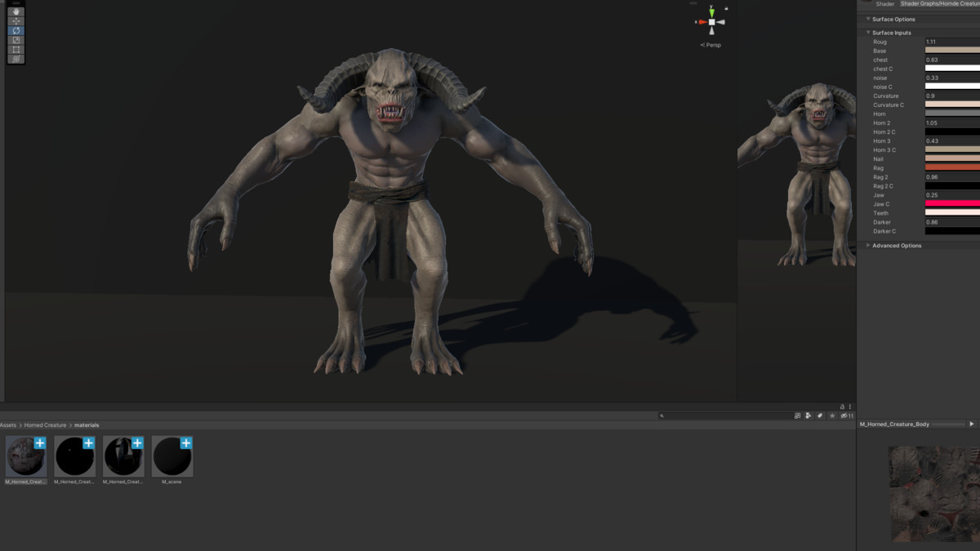980x551 pixels.
Task: Open the Horn 3 C color swatch
Action: coord(952,149)
